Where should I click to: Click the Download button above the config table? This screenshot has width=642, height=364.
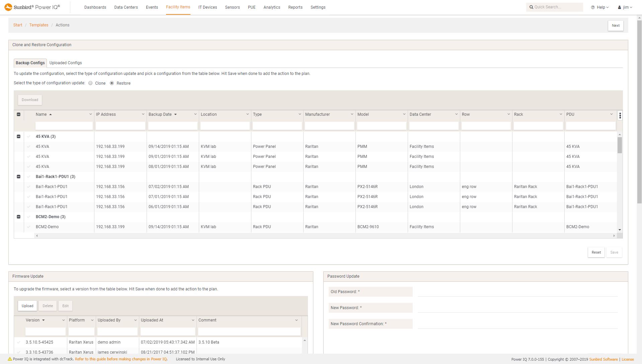point(30,100)
